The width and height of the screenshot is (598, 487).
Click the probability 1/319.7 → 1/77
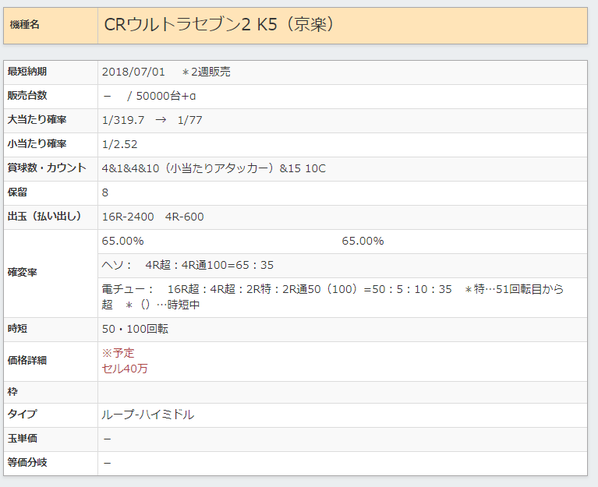[152, 120]
